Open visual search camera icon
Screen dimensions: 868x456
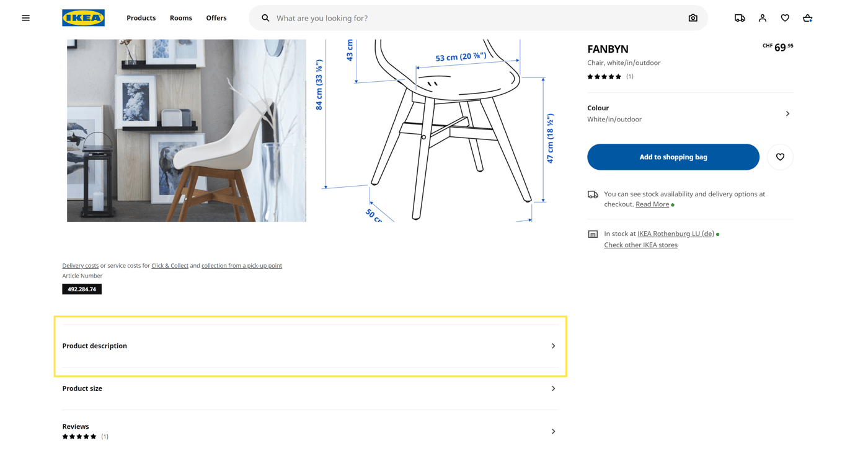pyautogui.click(x=693, y=18)
